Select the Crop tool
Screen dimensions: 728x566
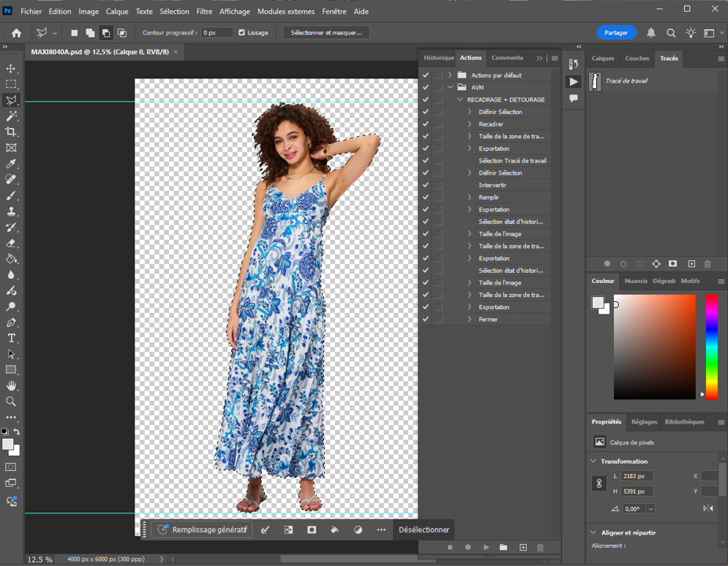pyautogui.click(x=11, y=132)
